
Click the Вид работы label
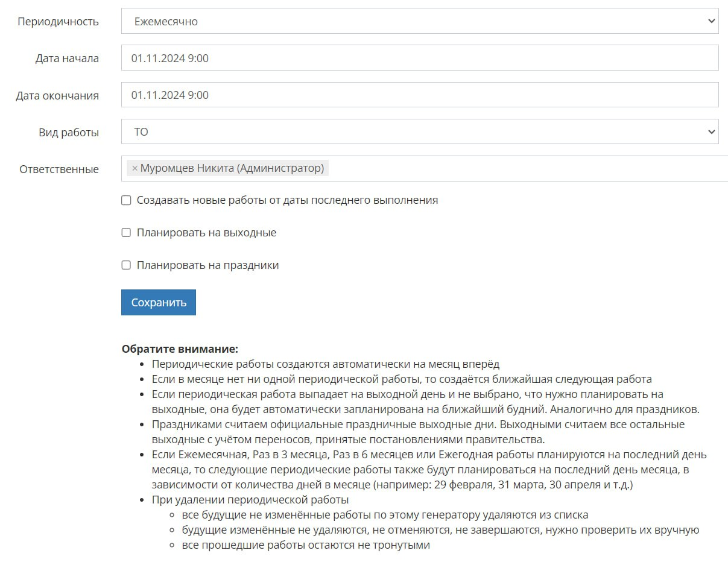click(69, 133)
